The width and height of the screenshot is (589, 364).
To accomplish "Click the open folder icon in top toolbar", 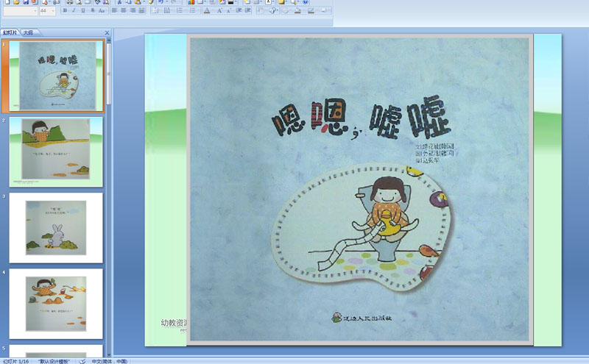I will click(x=16, y=2).
